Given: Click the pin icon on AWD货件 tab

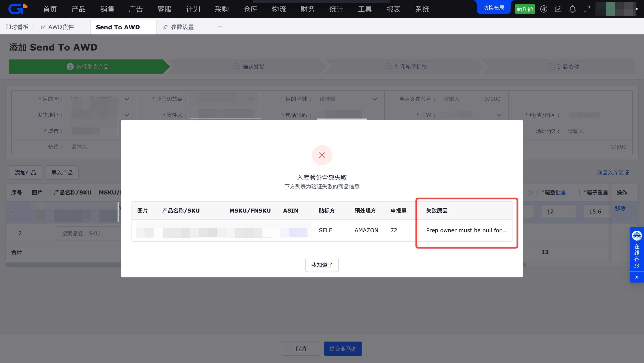Looking at the screenshot, I should point(43,27).
